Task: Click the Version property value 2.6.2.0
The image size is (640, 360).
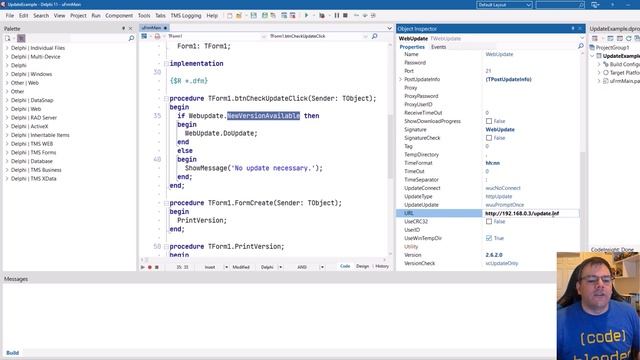Action: [x=494, y=255]
